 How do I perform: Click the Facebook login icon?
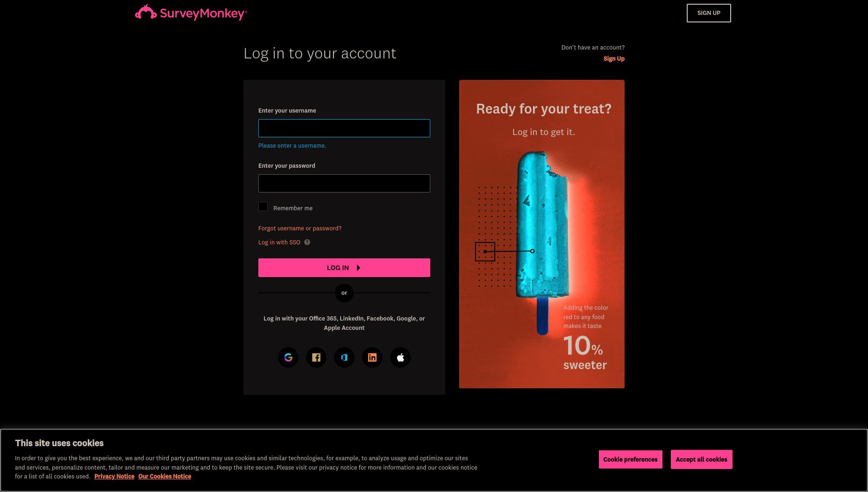point(316,357)
